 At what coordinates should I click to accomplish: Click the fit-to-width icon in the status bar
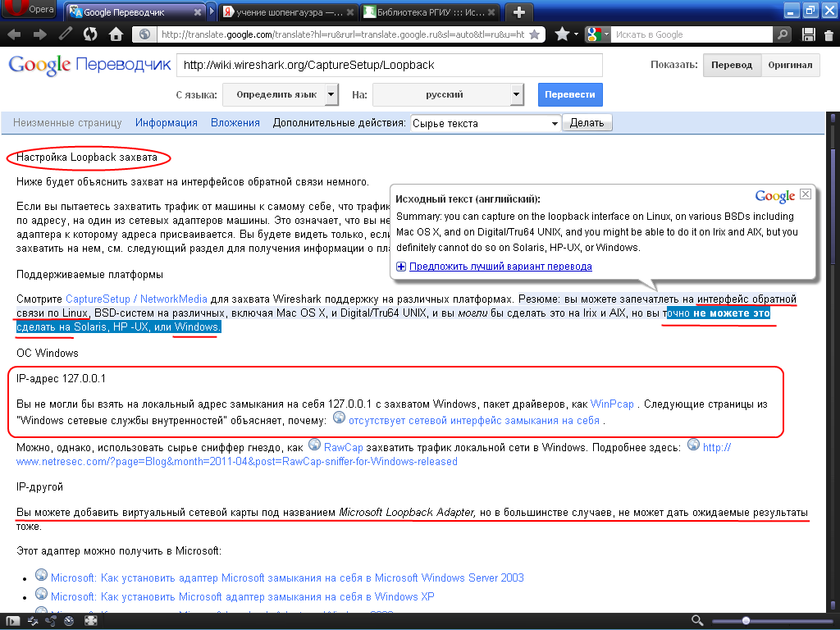[x=91, y=621]
